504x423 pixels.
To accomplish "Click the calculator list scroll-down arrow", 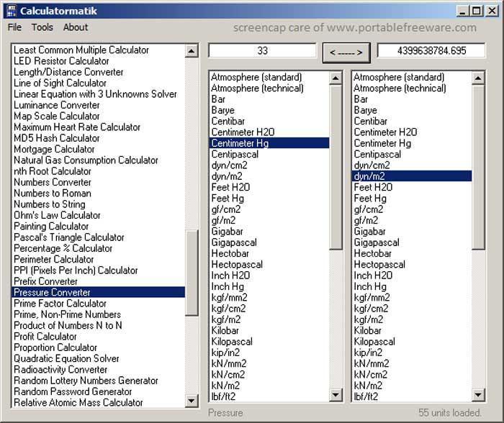I will coord(192,401).
